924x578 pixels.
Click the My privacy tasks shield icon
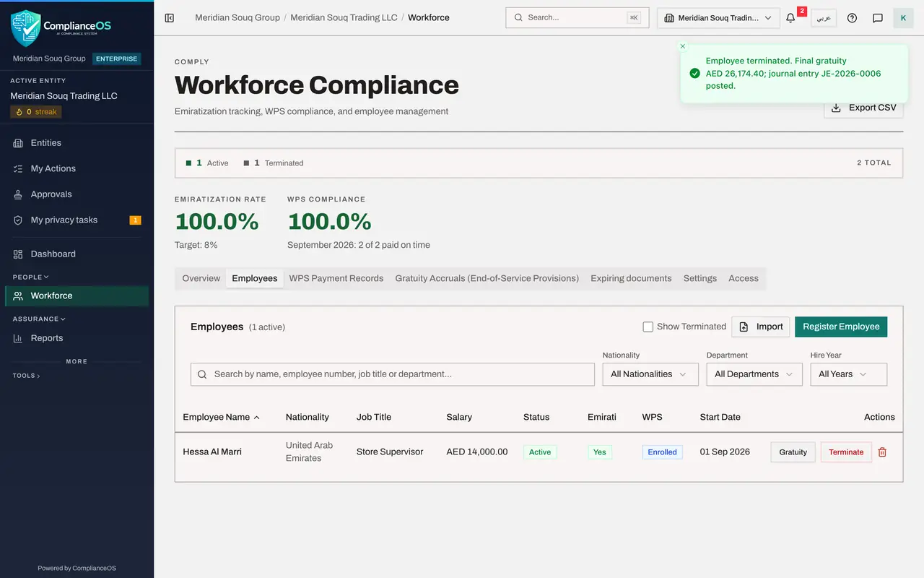[18, 220]
